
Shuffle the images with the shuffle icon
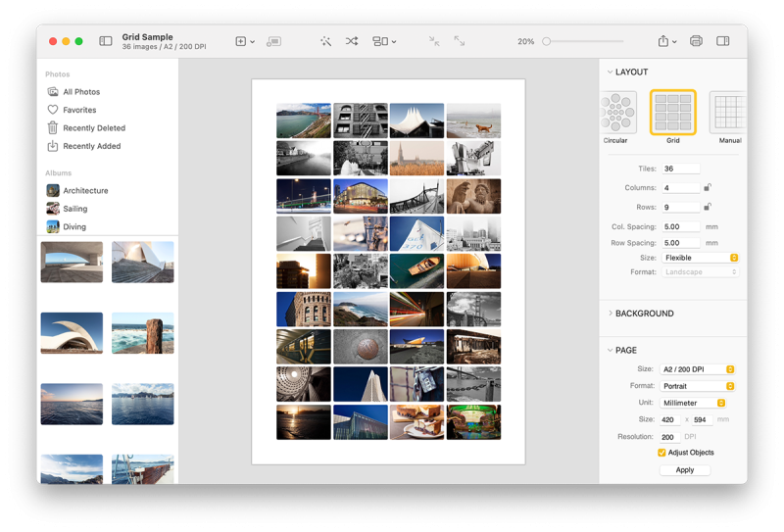(x=352, y=41)
